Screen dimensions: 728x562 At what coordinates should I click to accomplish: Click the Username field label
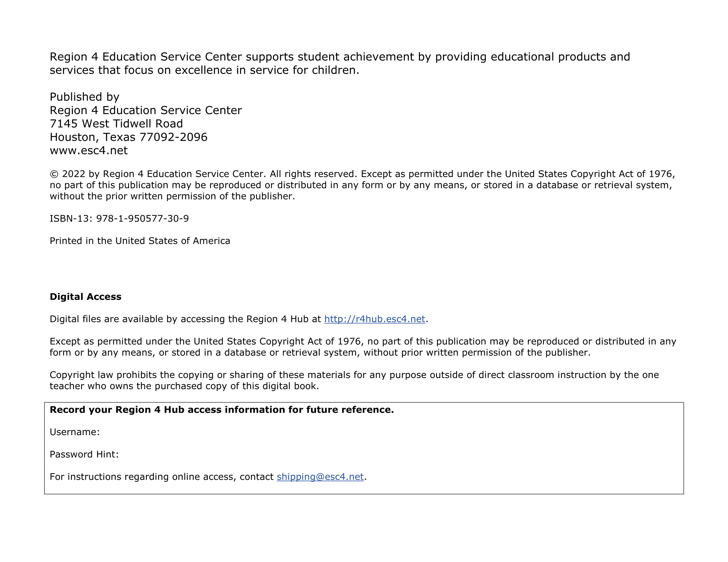(75, 432)
